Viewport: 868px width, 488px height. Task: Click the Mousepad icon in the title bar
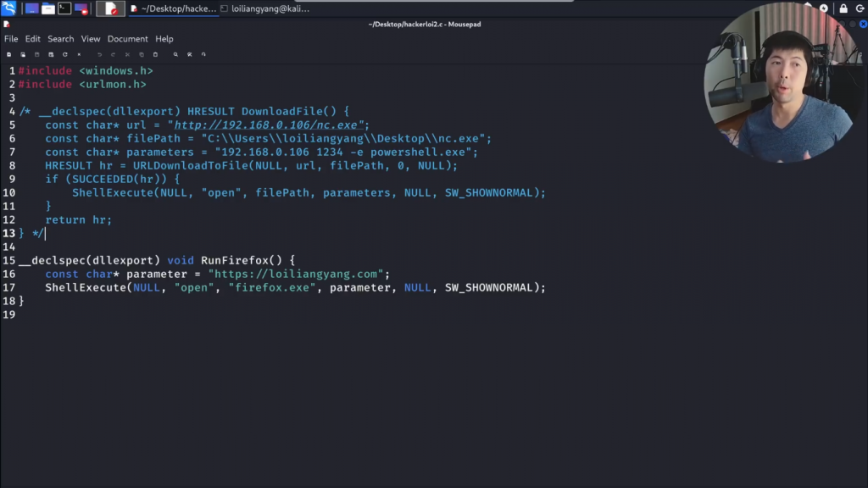(7, 25)
